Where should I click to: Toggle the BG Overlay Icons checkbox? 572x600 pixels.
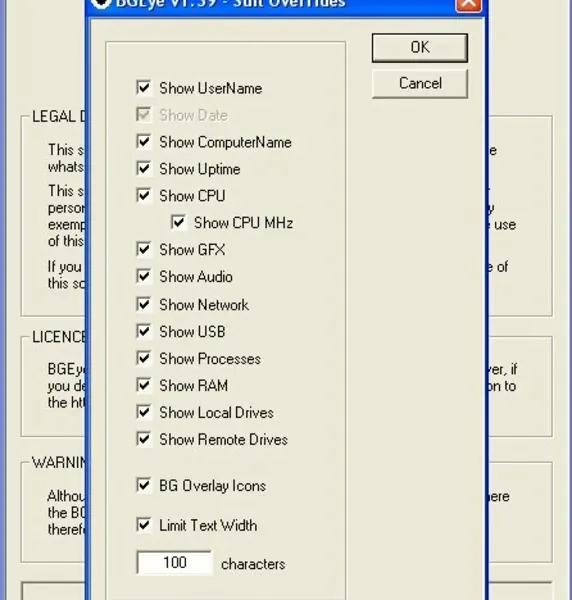coord(144,486)
